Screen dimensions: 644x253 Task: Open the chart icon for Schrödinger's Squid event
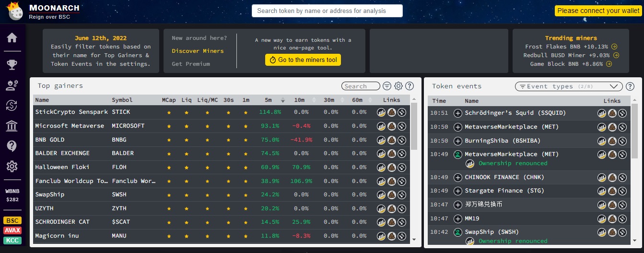coord(602,113)
